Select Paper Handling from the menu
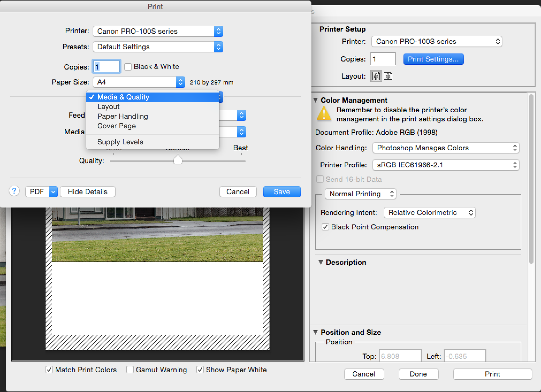Screen dimensions: 541x392 (x=122, y=116)
